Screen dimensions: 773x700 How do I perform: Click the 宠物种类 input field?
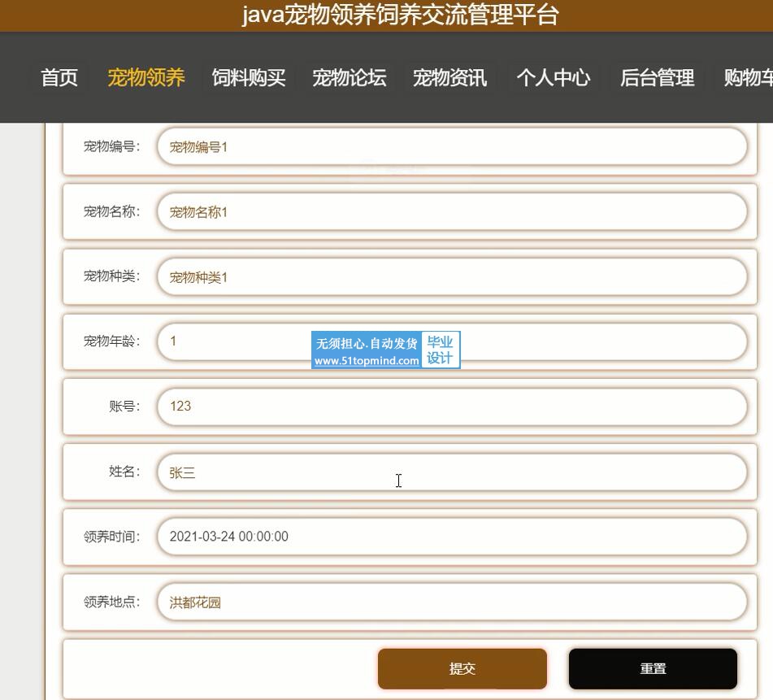pyautogui.click(x=452, y=276)
